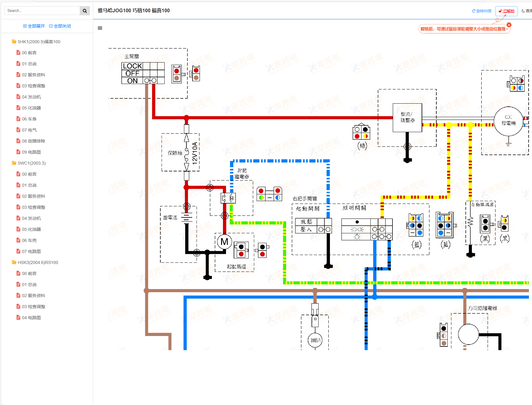Click the 自動阻風器 resistor symbol

click(x=471, y=222)
